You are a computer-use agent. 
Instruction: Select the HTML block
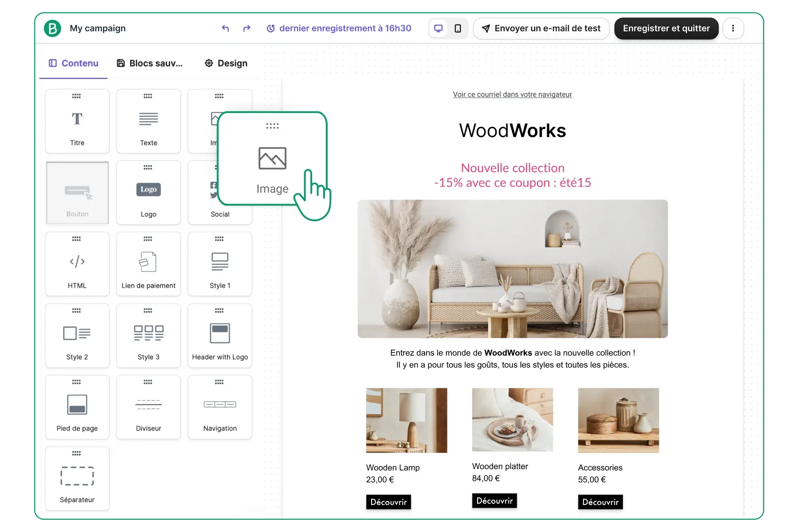[77, 264]
